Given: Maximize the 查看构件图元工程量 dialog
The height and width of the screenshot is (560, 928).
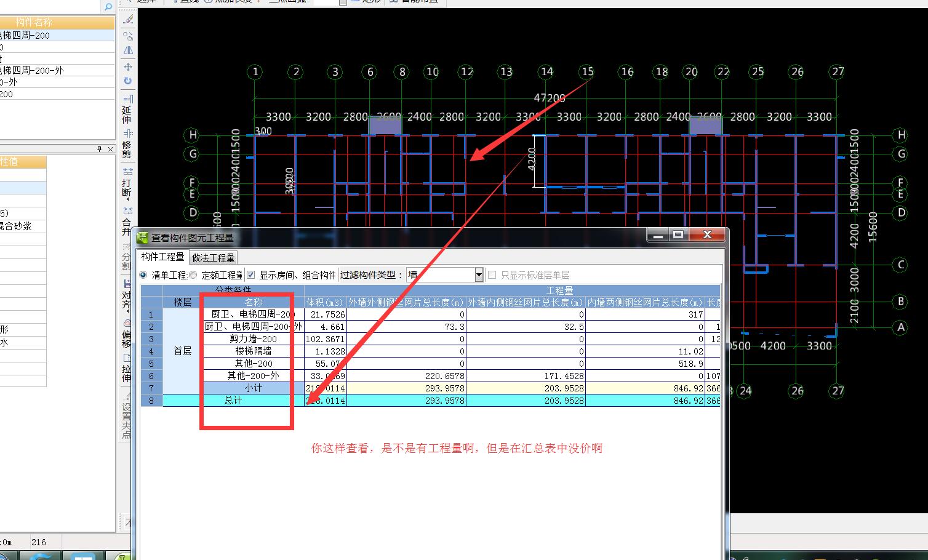Looking at the screenshot, I should coord(678,234).
